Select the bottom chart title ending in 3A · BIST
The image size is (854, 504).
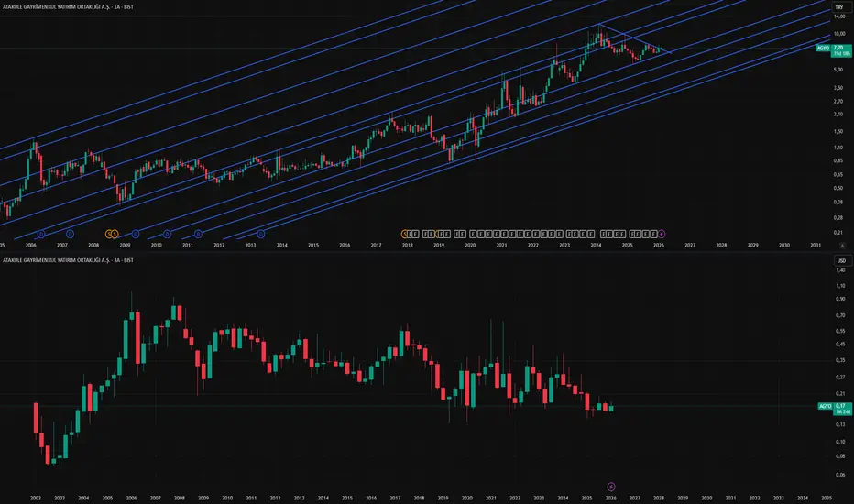click(x=68, y=260)
